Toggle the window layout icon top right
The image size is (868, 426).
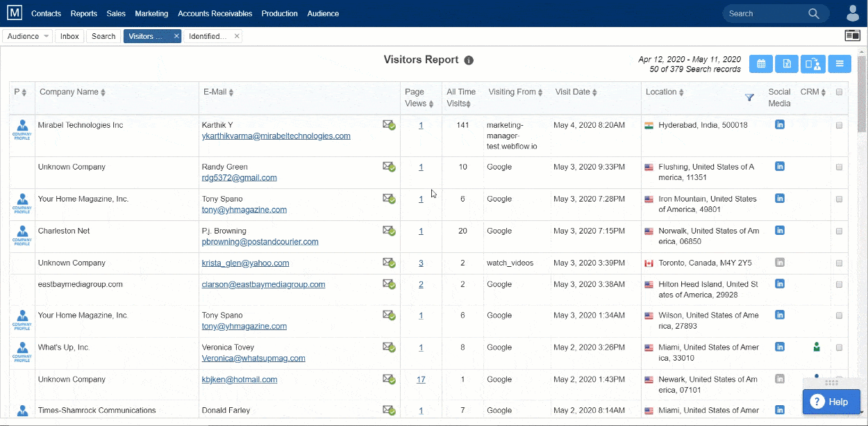852,35
